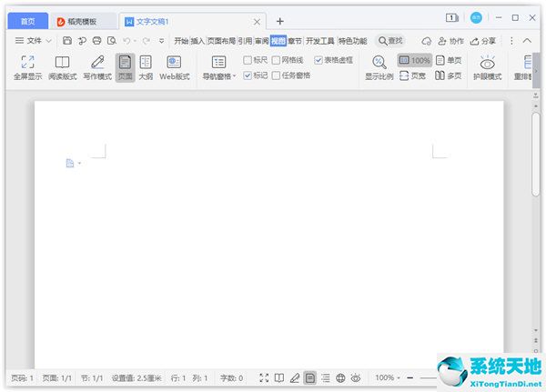This screenshot has height=392, width=546.
Task: Open the undo history dropdown arrow
Action: pos(135,41)
